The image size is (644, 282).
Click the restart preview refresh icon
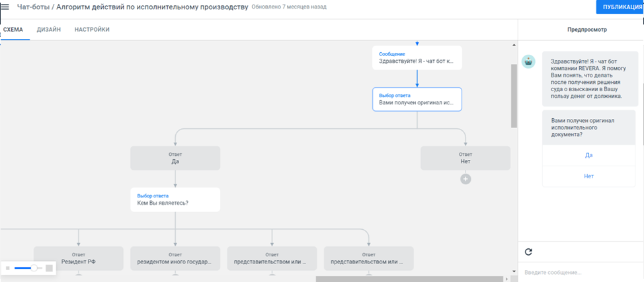coord(528,252)
